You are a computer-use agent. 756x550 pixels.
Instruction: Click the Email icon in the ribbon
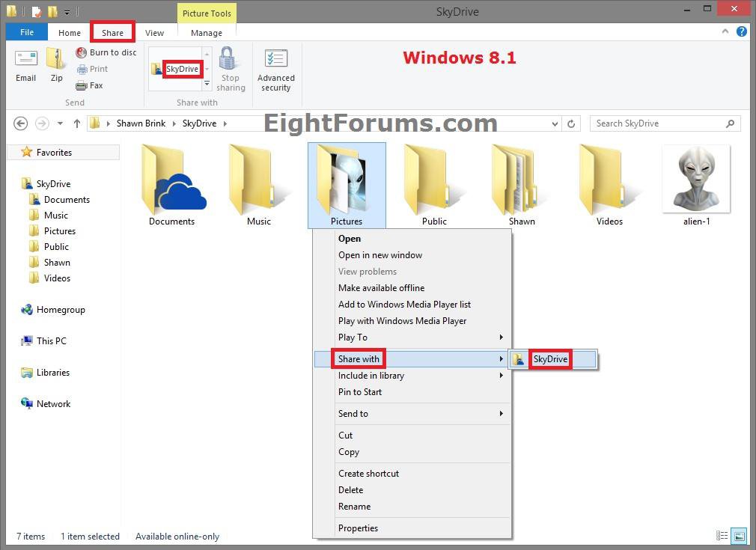(25, 66)
